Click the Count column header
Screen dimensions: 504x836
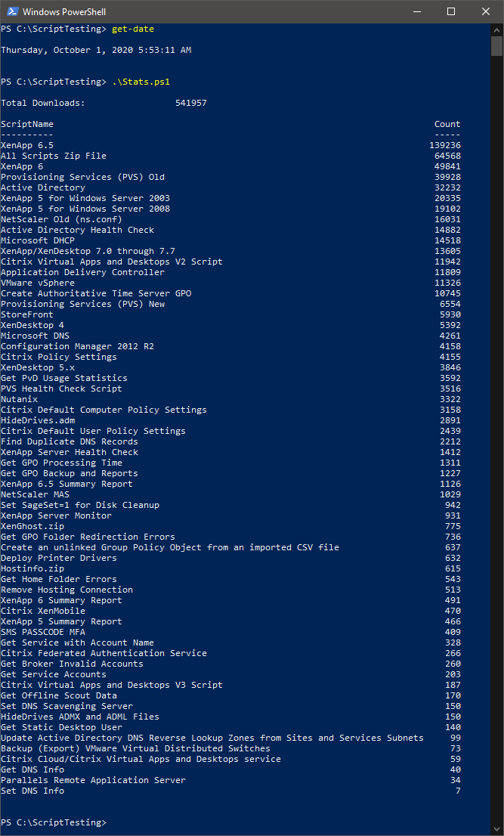[x=447, y=124]
